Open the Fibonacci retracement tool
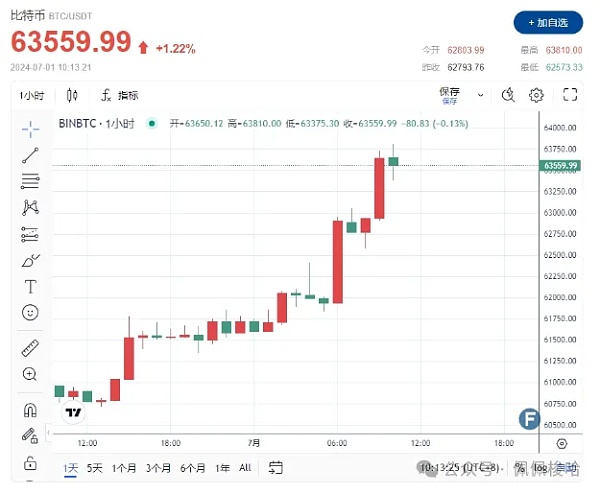 30,181
